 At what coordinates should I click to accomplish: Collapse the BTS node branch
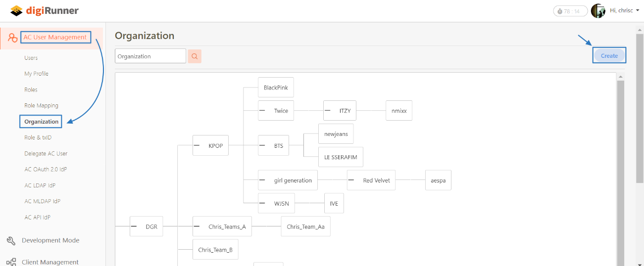click(x=262, y=145)
